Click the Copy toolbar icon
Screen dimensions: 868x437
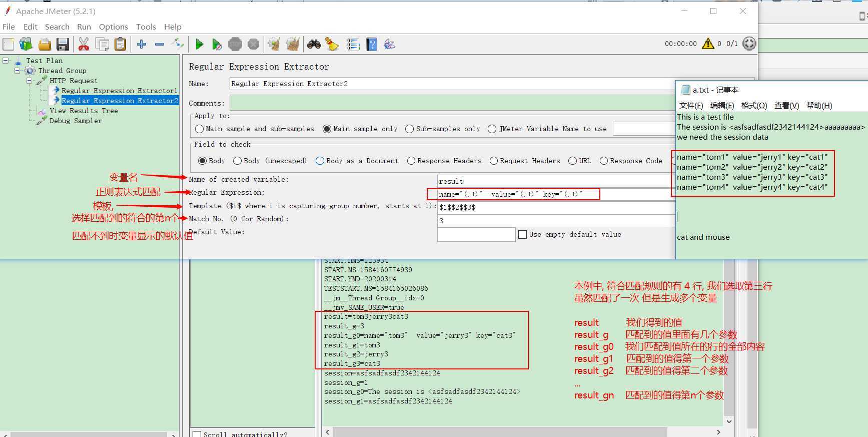(x=102, y=45)
